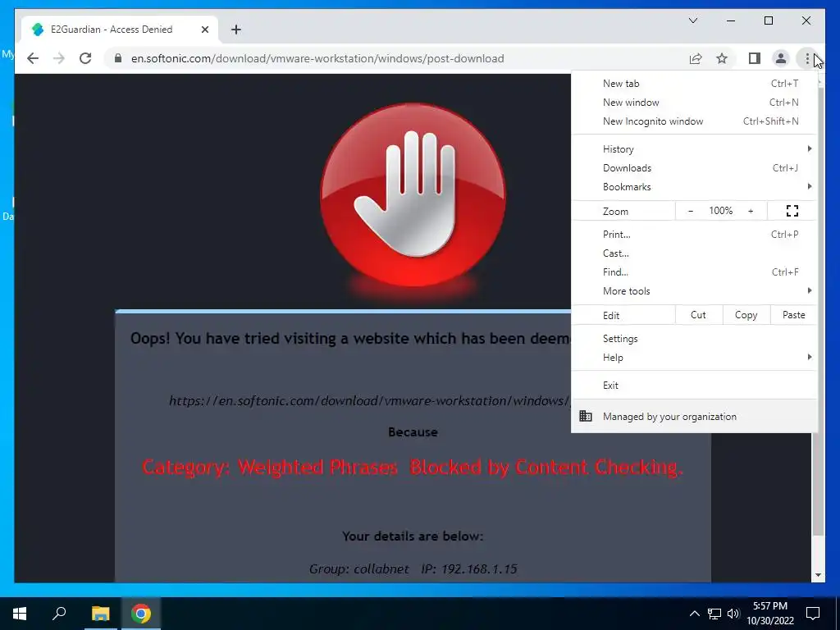Open a New Incognito window

pyautogui.click(x=694, y=121)
